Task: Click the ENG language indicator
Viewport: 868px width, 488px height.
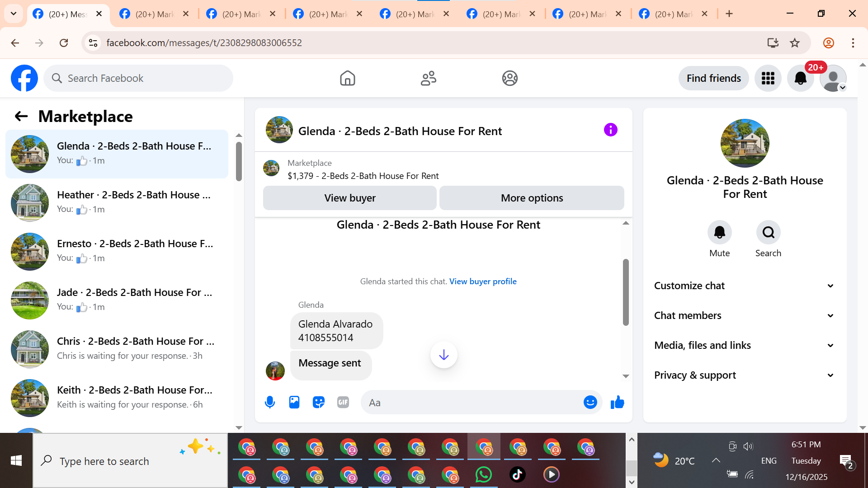Action: (769, 460)
